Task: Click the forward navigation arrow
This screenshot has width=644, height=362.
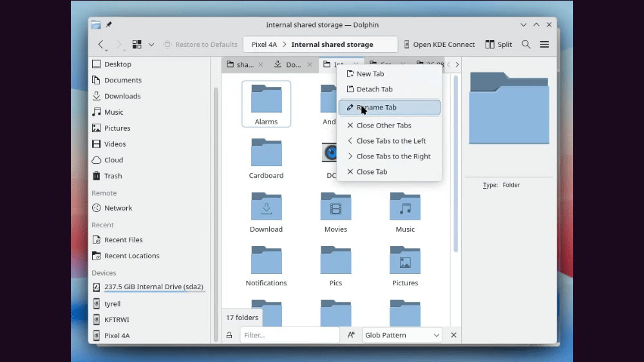Action: pos(118,44)
